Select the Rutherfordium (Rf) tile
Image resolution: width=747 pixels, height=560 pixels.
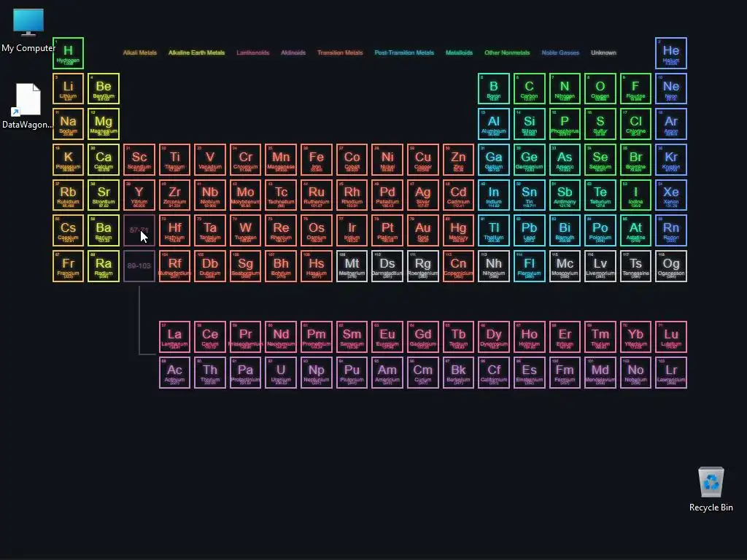(174, 266)
